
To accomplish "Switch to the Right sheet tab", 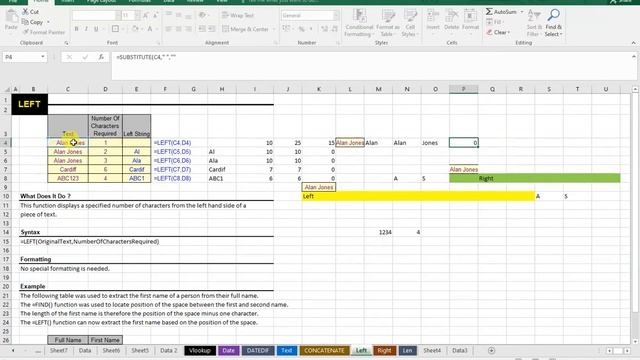I will [x=384, y=351].
